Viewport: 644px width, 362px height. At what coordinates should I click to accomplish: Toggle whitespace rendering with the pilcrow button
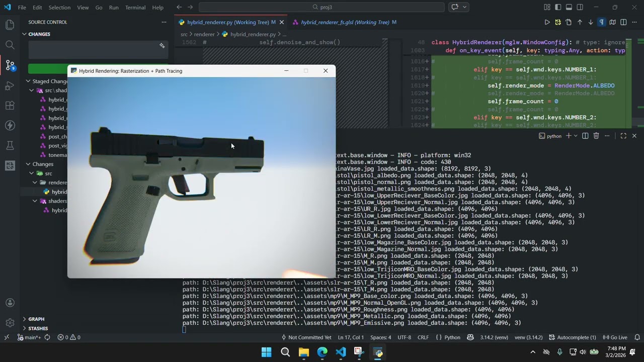click(x=601, y=22)
